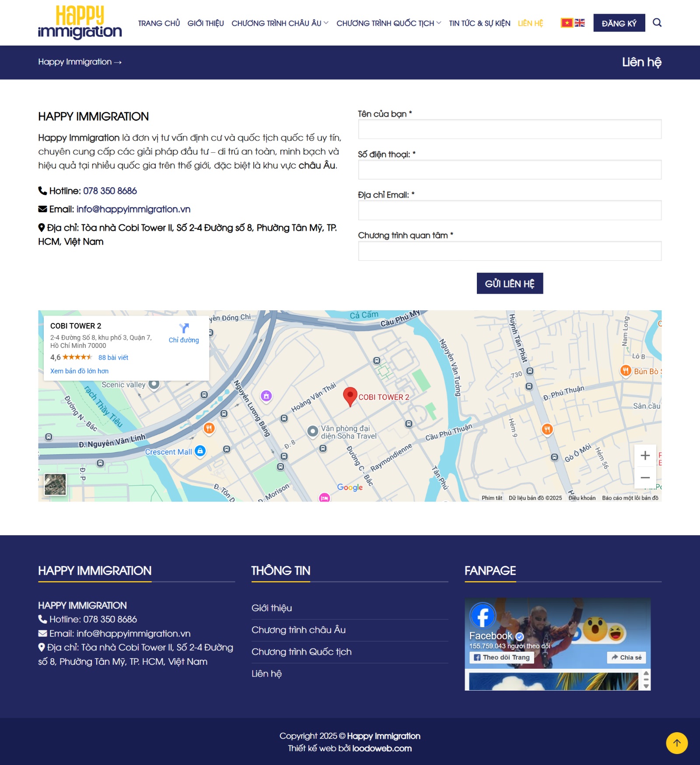Focus the Tên của bạn input field
Screen dimensions: 700x765
[509, 130]
